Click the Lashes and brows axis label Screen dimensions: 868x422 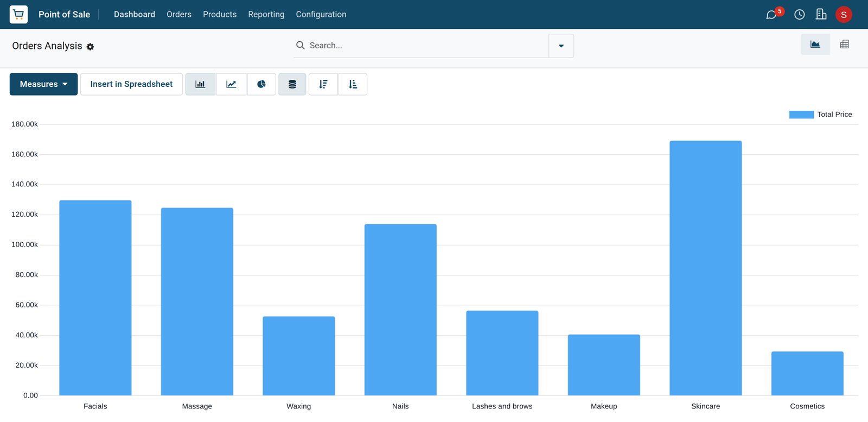[502, 406]
